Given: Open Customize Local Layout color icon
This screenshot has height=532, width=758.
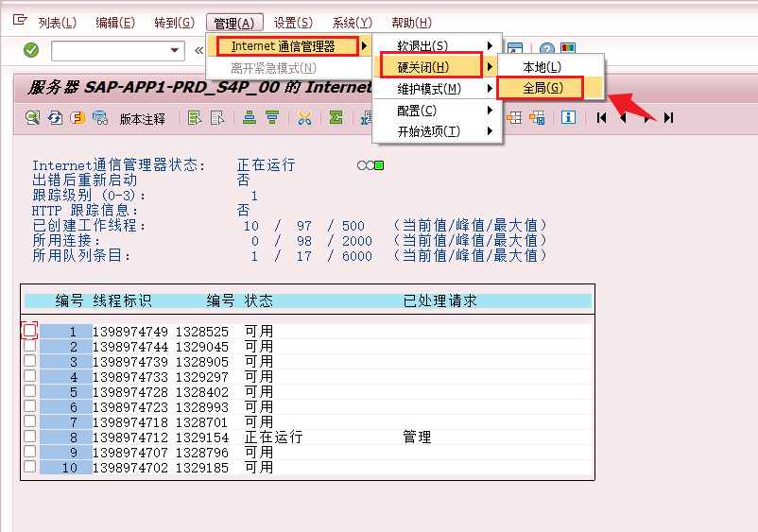Looking at the screenshot, I should coord(567,48).
